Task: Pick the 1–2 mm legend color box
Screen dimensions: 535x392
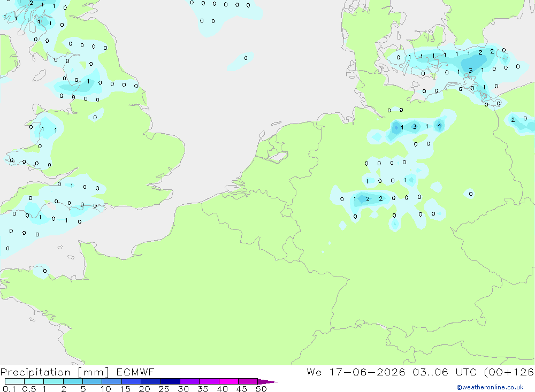Action: click(x=53, y=381)
